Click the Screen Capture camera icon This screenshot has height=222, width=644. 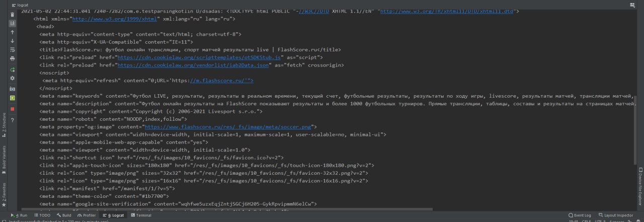click(13, 89)
